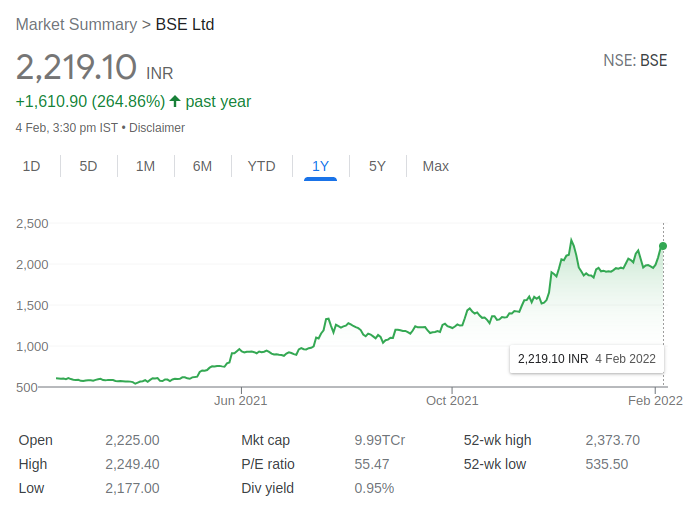Click the 2,500 y-axis label
The width and height of the screenshot is (697, 512).
(32, 224)
